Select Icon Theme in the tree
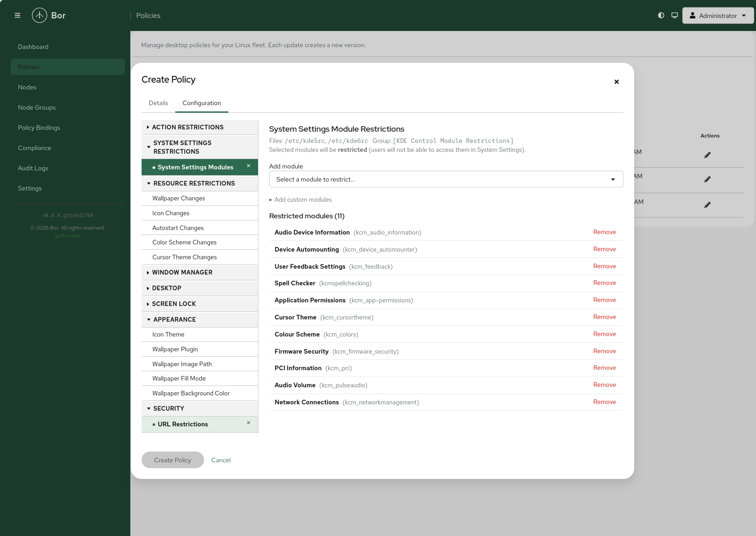Image resolution: width=756 pixels, height=536 pixels. pyautogui.click(x=200, y=334)
